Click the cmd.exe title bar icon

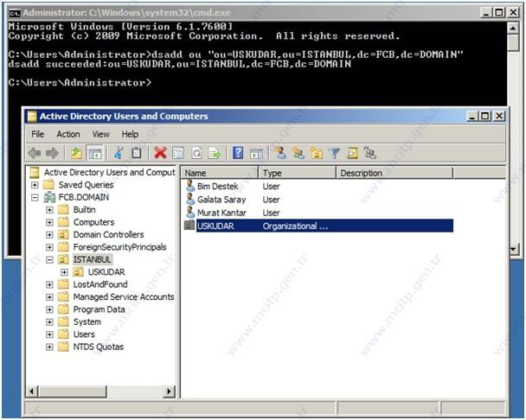click(15, 13)
